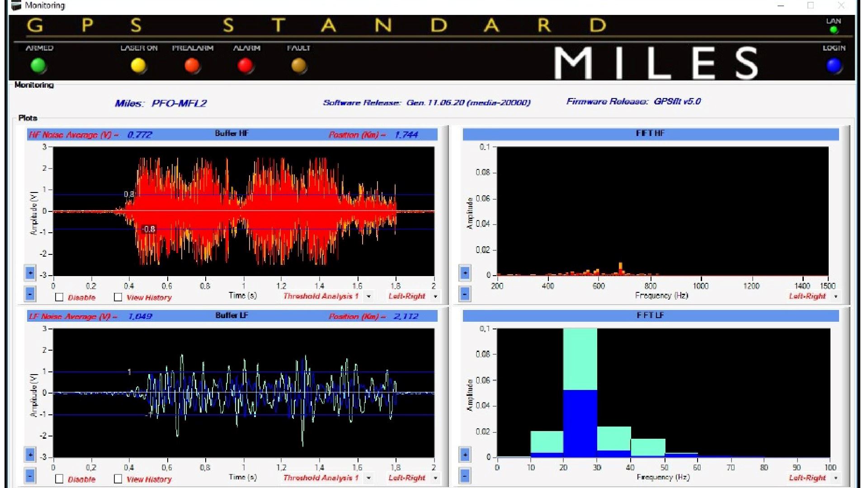Click the blue LOGIN button light
868x488 pixels.
coord(834,66)
